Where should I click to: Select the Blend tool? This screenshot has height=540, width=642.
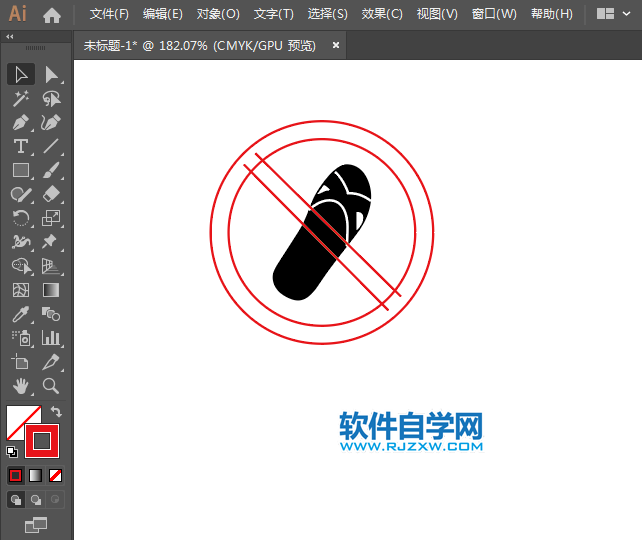52,314
